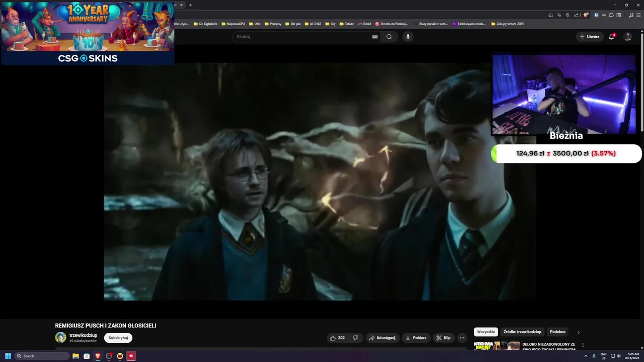Viewport: 644px width, 362px height.
Task: Open the extensions puzzle piece menu
Action: click(611, 15)
